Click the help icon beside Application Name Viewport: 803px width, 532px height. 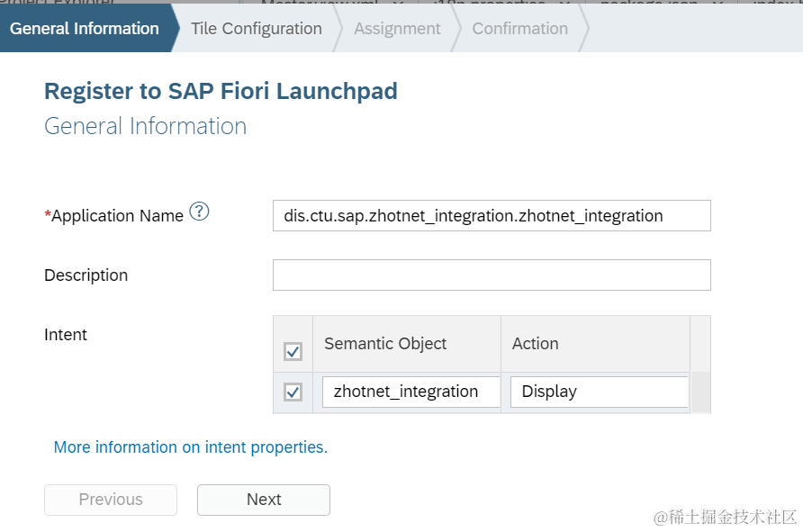199,212
